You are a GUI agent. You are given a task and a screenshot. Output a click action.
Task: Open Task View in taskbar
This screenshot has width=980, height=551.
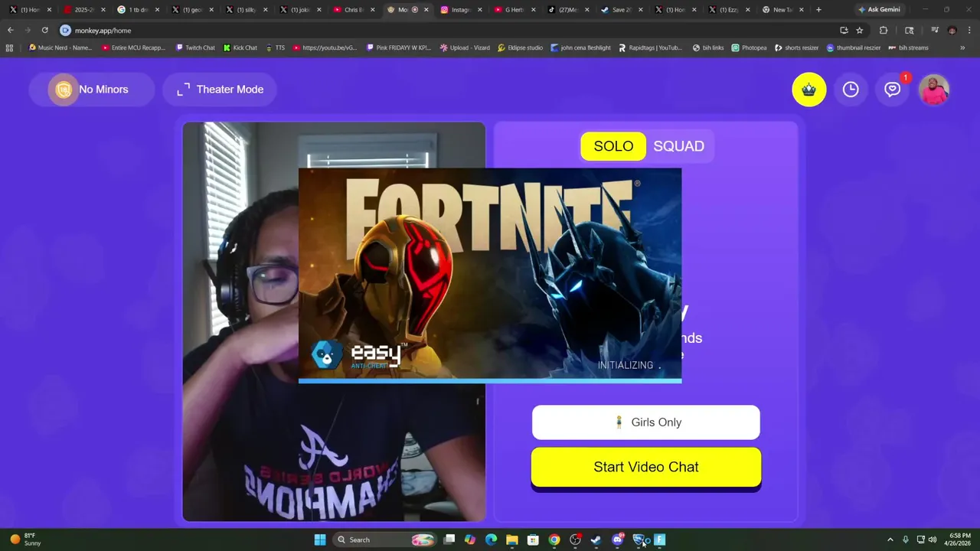449,540
